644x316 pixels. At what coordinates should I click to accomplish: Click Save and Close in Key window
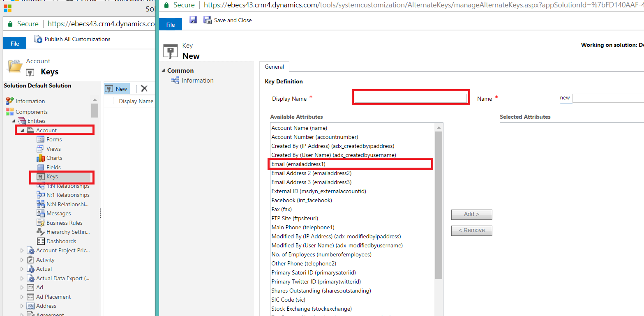click(228, 20)
